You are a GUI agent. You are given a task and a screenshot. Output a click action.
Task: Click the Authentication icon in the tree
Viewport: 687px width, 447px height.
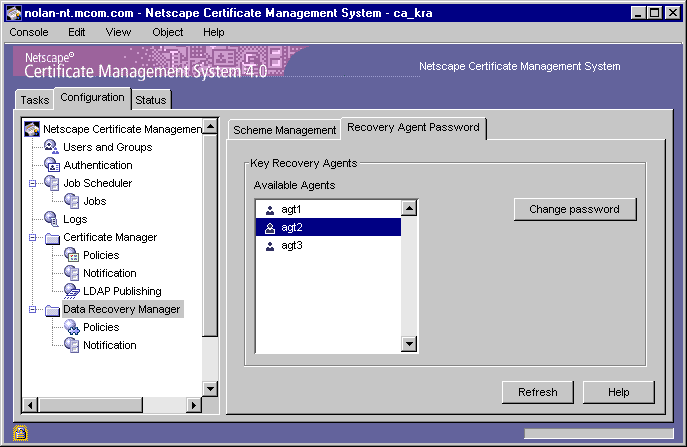52,165
